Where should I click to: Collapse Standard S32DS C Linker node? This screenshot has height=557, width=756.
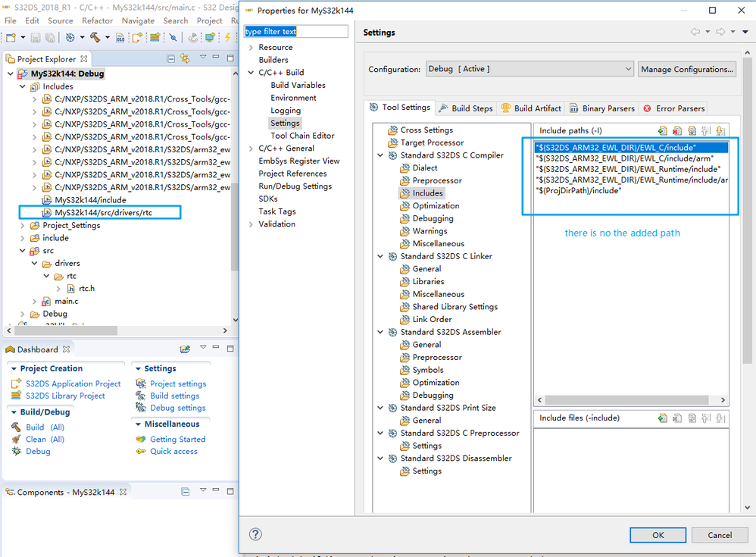click(380, 256)
